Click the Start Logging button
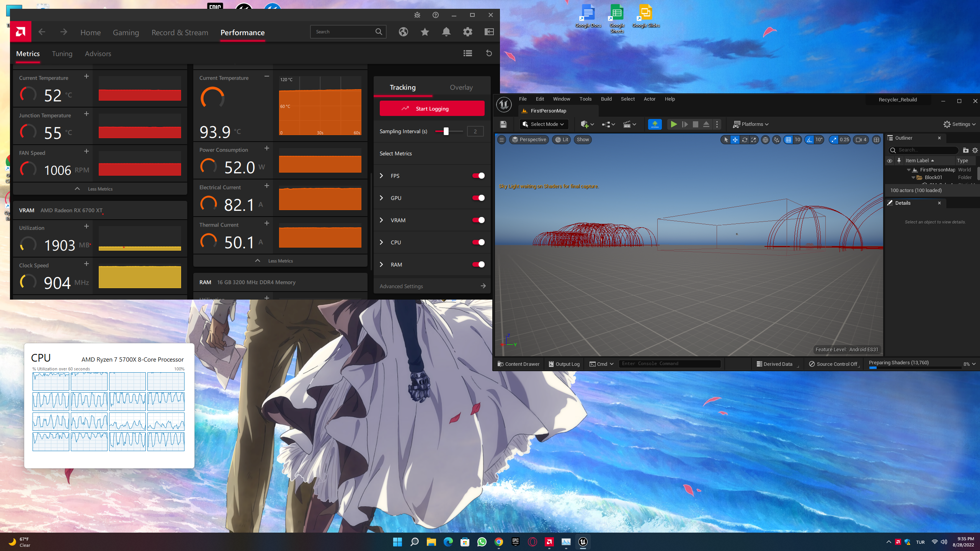Screen dimensions: 980x551 click(432, 109)
